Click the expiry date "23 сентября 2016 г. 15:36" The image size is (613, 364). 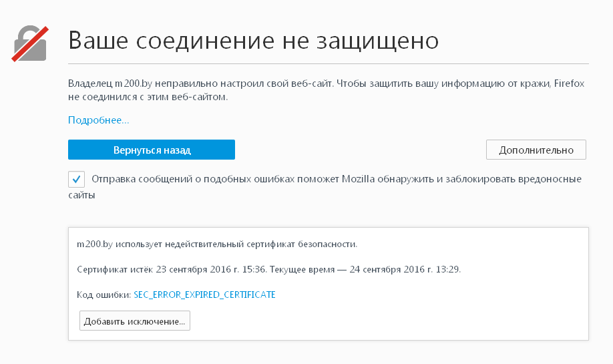click(x=211, y=269)
